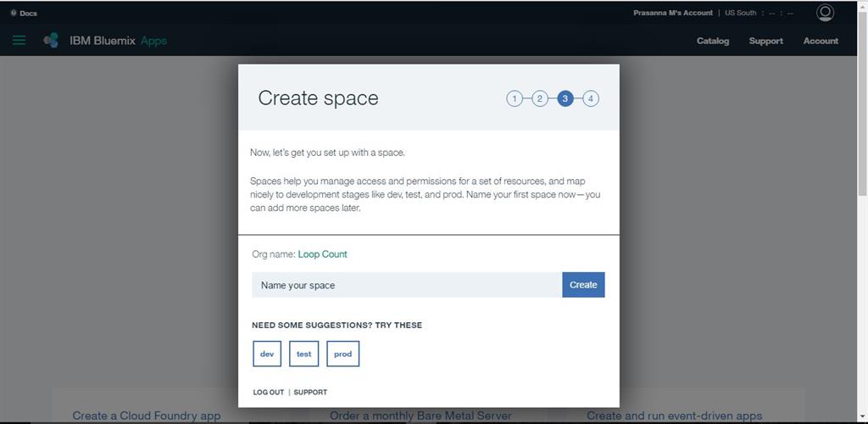
Task: Open Order a monthly Bare Metal Server
Action: click(420, 416)
